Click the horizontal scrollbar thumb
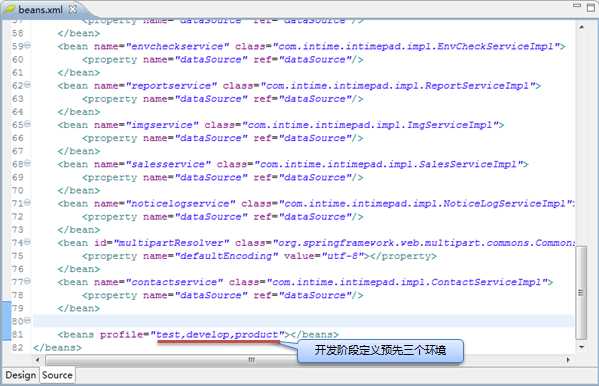Viewport: 599px width, 386px height. tap(251, 360)
